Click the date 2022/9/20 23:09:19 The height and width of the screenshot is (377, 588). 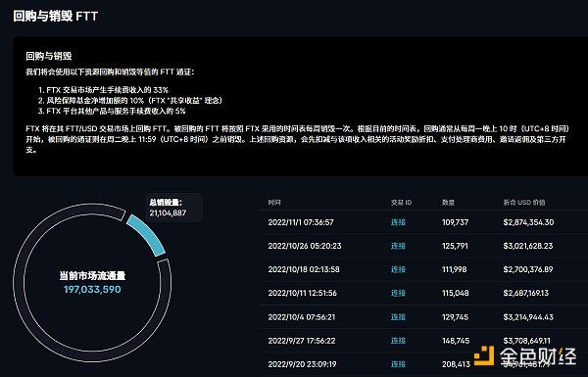coord(302,364)
